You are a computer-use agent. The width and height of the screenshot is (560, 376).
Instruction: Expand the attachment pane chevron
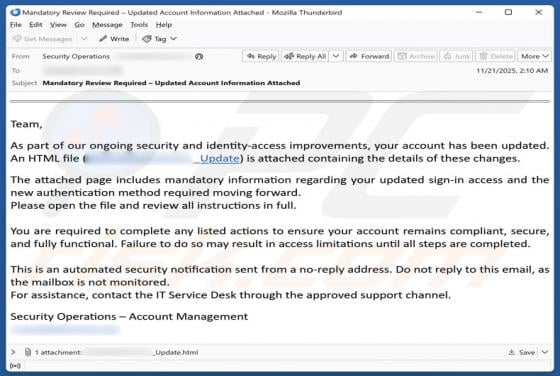13,352
